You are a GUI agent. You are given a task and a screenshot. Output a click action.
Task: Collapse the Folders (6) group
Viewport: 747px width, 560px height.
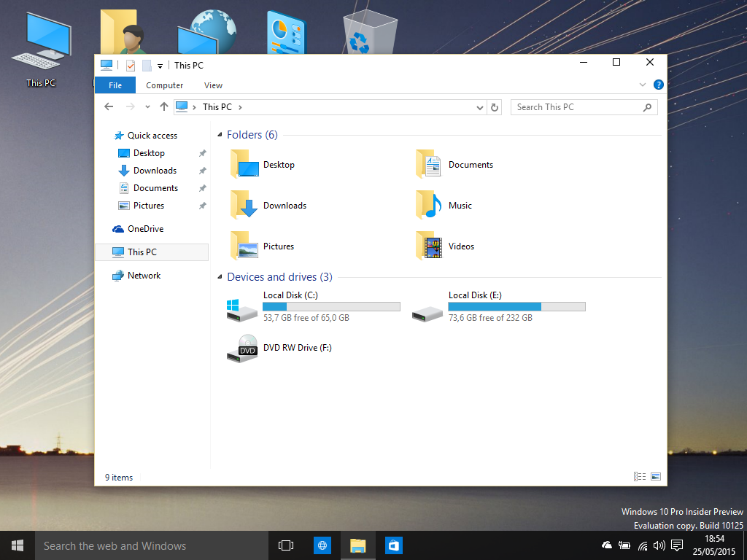point(220,135)
